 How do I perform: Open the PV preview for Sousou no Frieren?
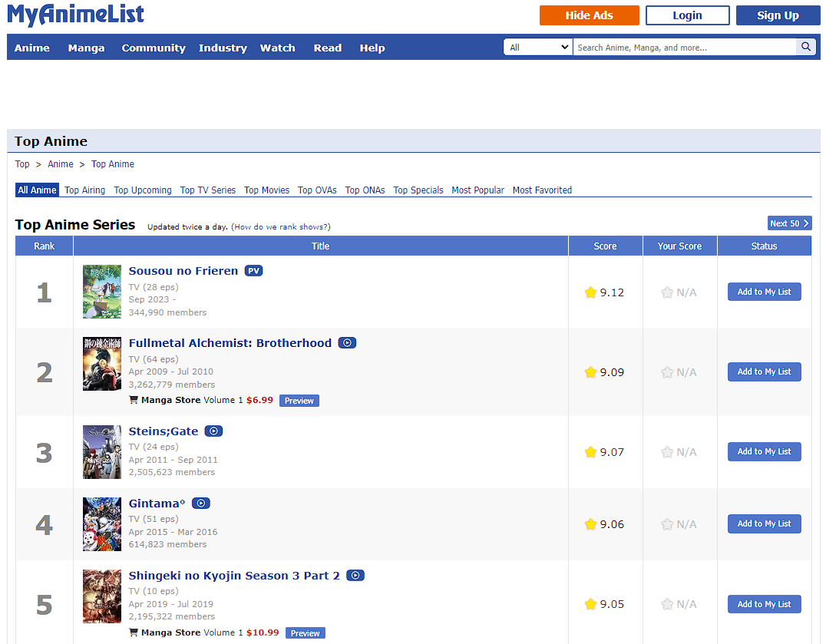tap(253, 270)
